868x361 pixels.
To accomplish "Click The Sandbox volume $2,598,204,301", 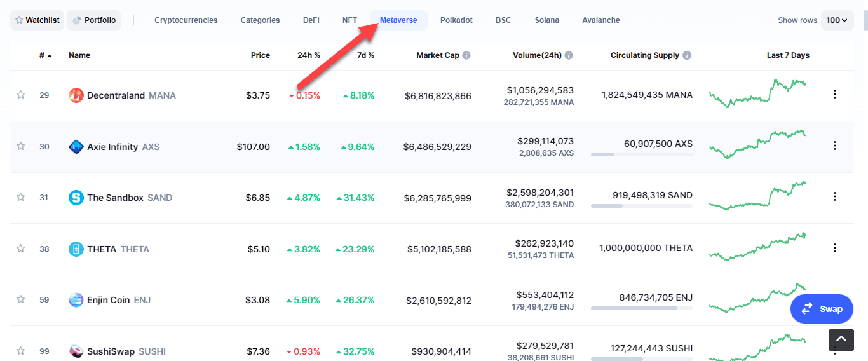I will tap(540, 192).
